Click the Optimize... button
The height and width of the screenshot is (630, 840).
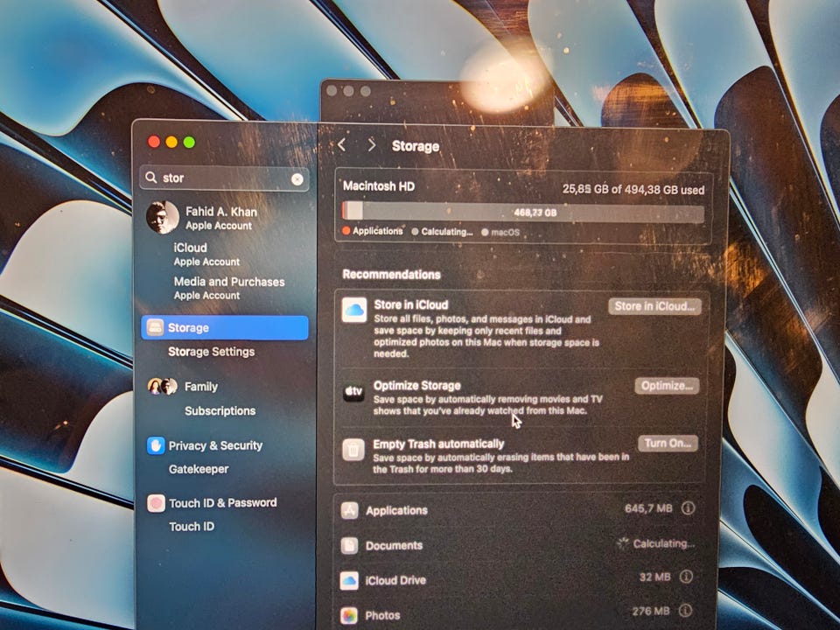pos(667,386)
